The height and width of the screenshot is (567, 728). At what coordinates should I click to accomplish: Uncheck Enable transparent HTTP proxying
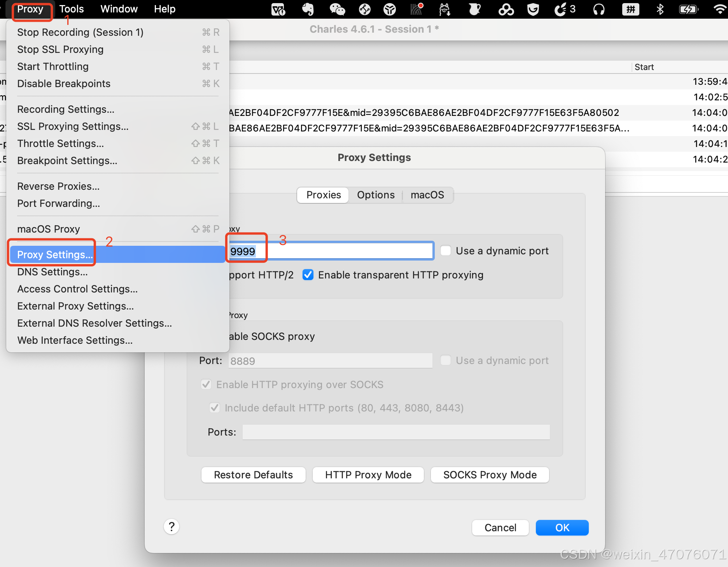click(x=308, y=275)
